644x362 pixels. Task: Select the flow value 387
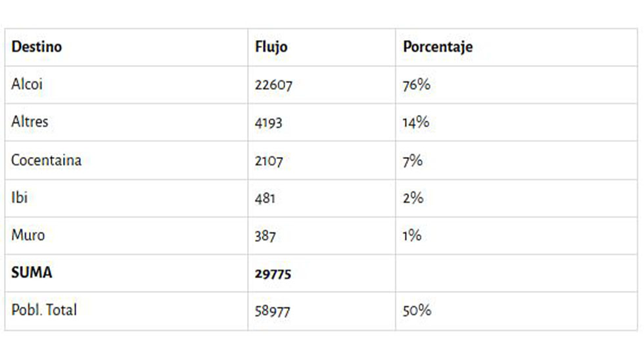265,236
